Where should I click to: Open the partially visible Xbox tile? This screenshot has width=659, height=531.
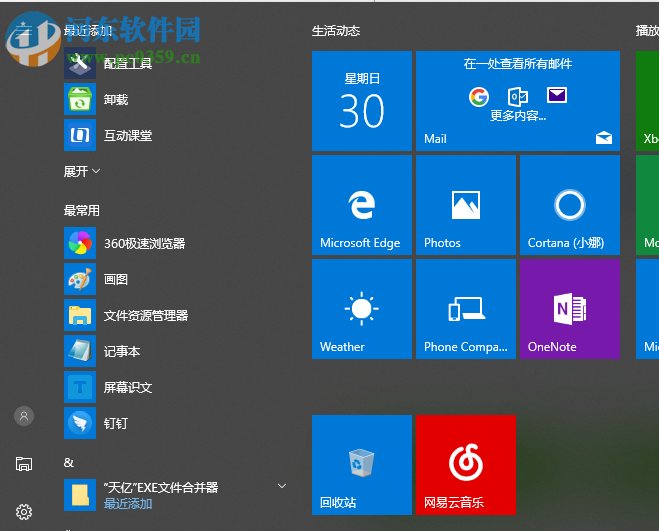point(648,101)
